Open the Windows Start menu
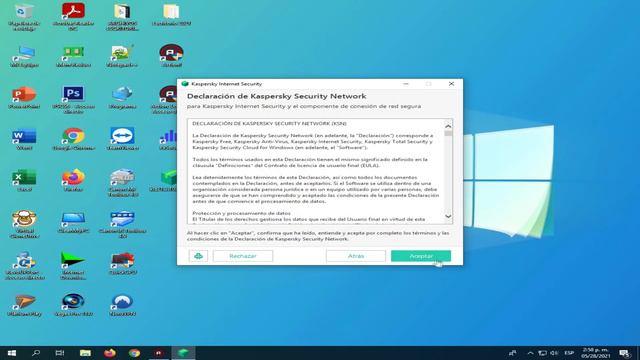This screenshot has width=640, height=360. [x=12, y=353]
